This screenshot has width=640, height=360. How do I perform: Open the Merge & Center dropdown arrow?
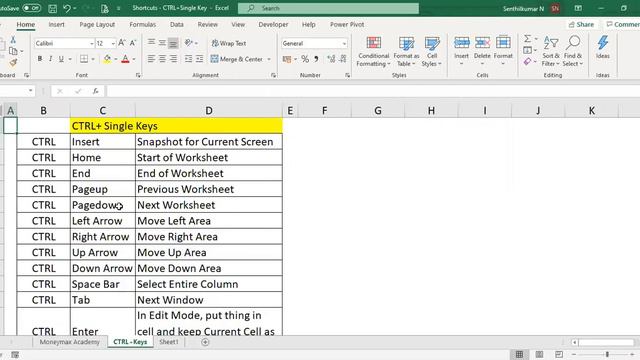[269, 59]
